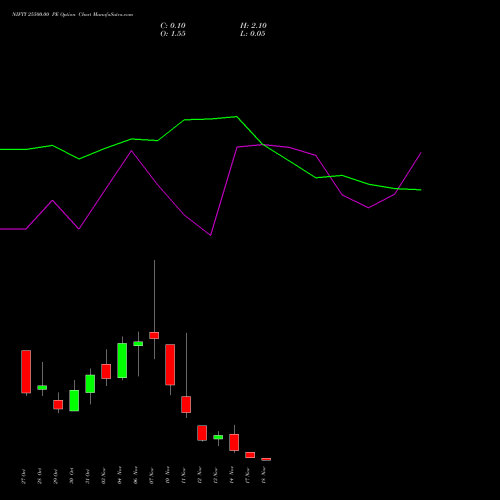Screen dimensions: 500x500
Task: Select the small green candle above 28 Oct
Action: [x=42, y=388]
